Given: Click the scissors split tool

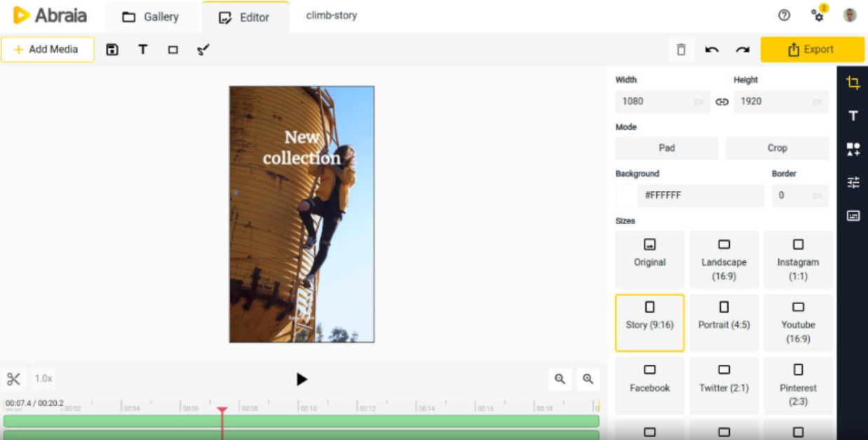Looking at the screenshot, I should tap(13, 379).
